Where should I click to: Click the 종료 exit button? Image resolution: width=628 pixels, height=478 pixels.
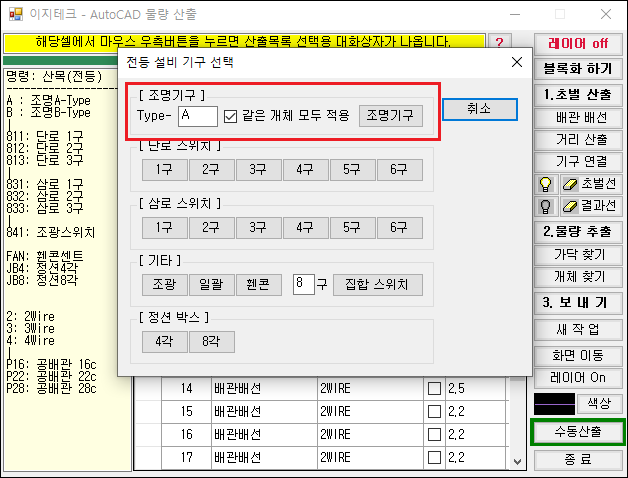pos(578,460)
